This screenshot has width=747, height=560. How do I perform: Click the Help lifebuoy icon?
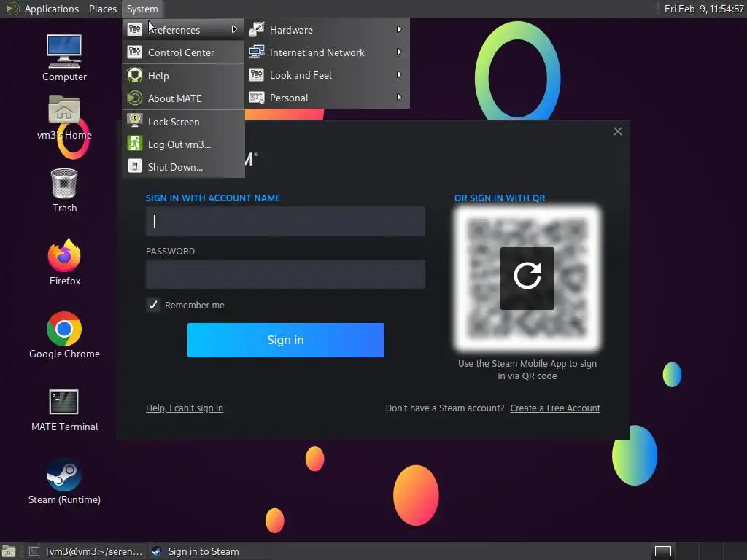(x=135, y=75)
